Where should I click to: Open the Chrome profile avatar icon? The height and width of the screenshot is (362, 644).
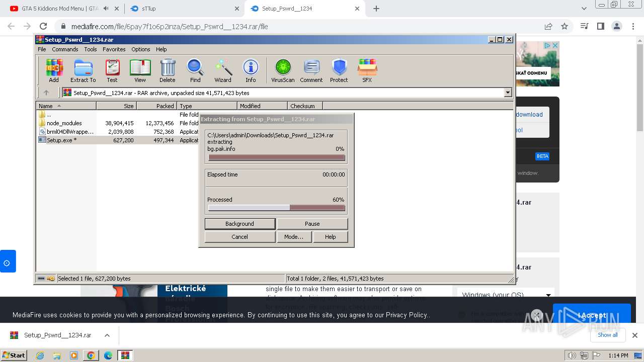(617, 26)
